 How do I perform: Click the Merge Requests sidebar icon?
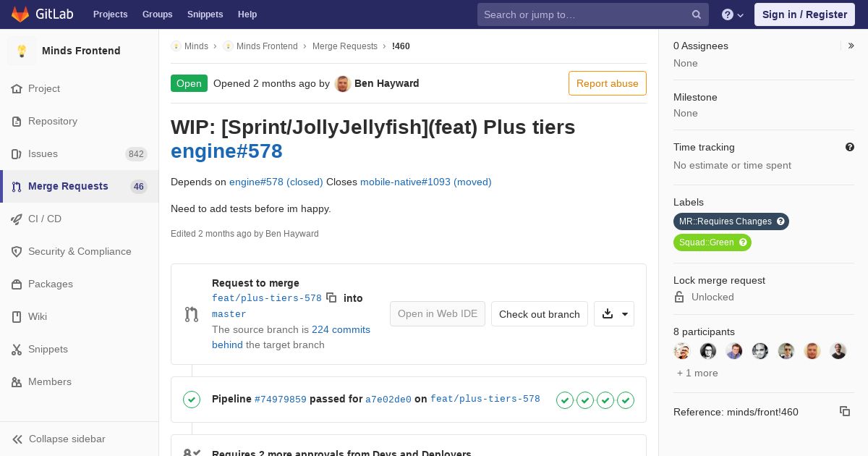17,186
